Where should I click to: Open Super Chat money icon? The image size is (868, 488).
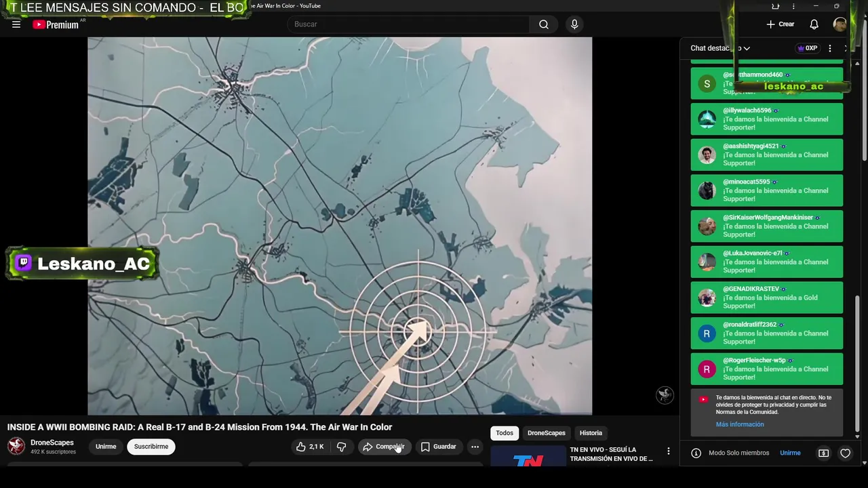click(823, 453)
